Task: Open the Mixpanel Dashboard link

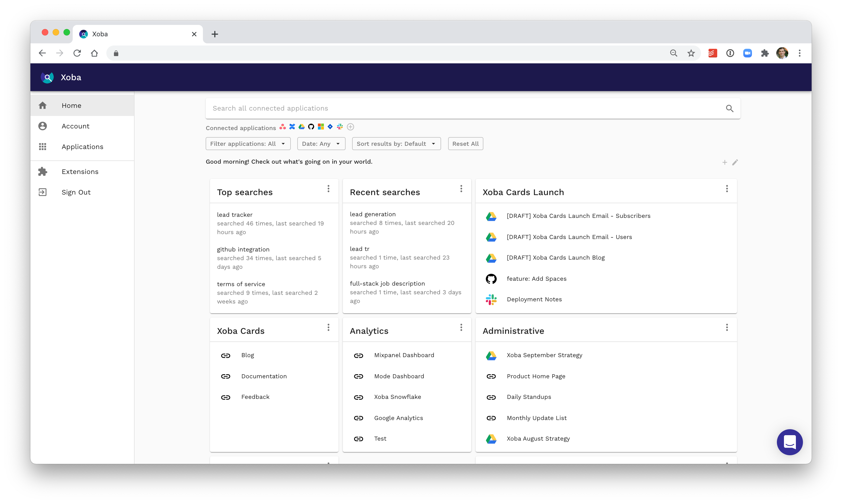Action: 404,355
